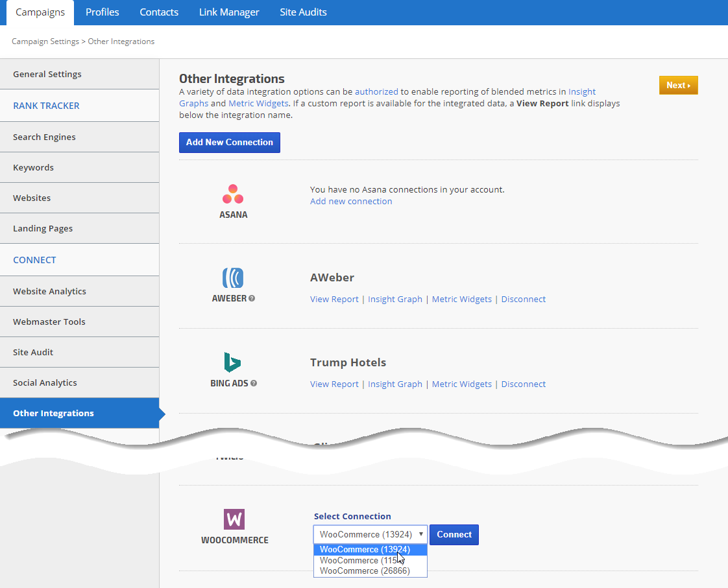Choose WooCommerce (13924) from the list
Image resolution: width=728 pixels, height=588 pixels.
click(365, 550)
